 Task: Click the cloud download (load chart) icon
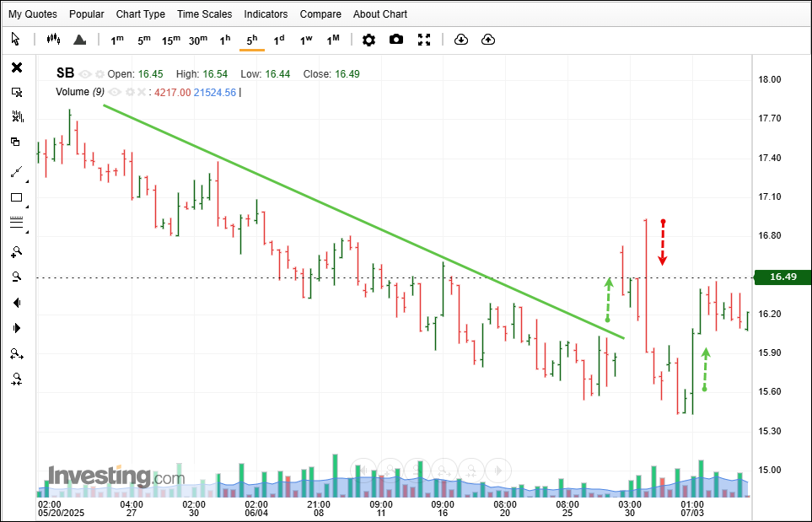click(461, 40)
